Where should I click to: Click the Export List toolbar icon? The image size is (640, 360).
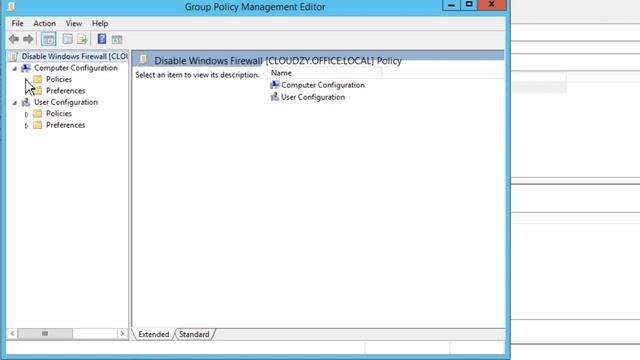click(82, 39)
